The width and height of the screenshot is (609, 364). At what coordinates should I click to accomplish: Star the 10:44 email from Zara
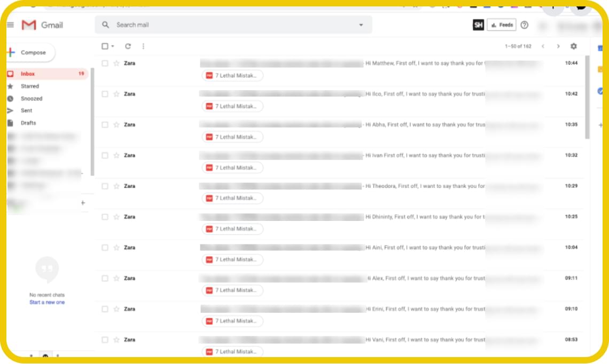tap(116, 63)
